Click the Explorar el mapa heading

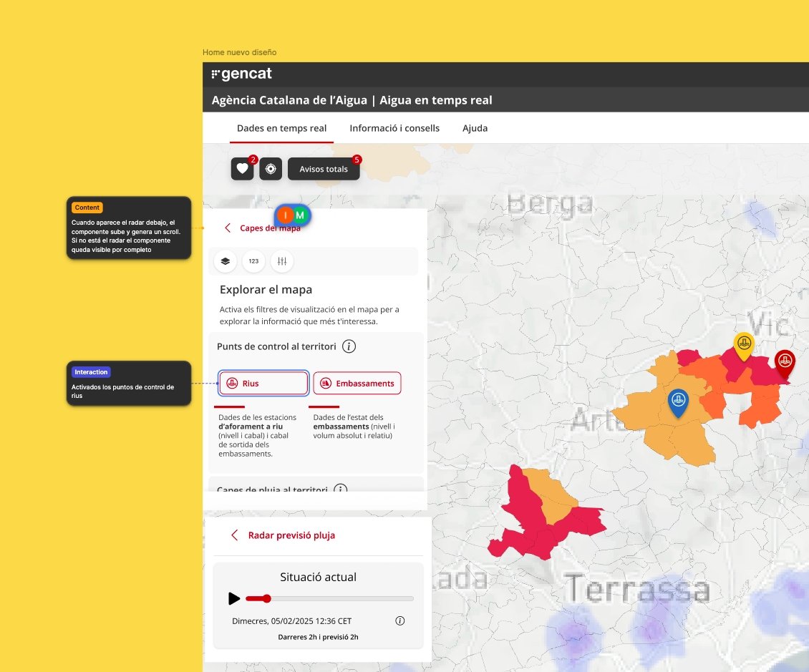[x=266, y=290]
